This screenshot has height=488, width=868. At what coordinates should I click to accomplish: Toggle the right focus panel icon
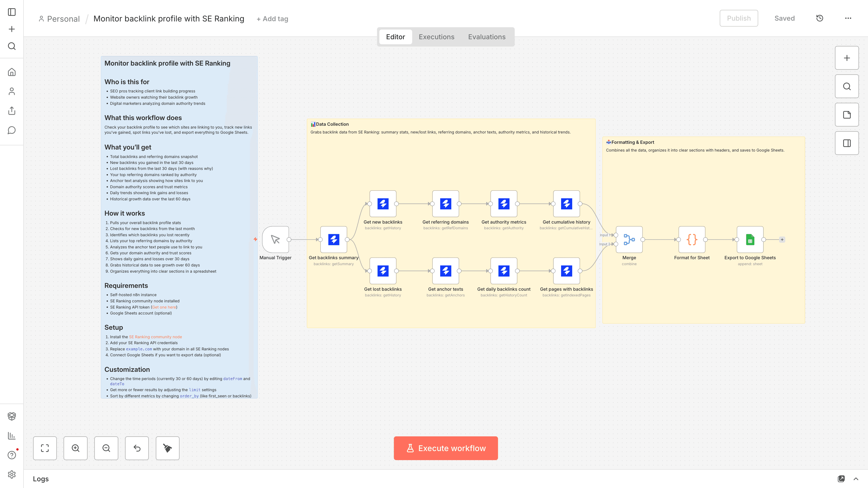847,143
